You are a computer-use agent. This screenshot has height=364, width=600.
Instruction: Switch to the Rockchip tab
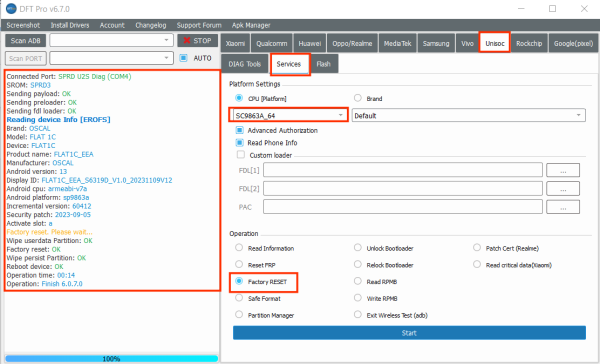pyautogui.click(x=529, y=43)
